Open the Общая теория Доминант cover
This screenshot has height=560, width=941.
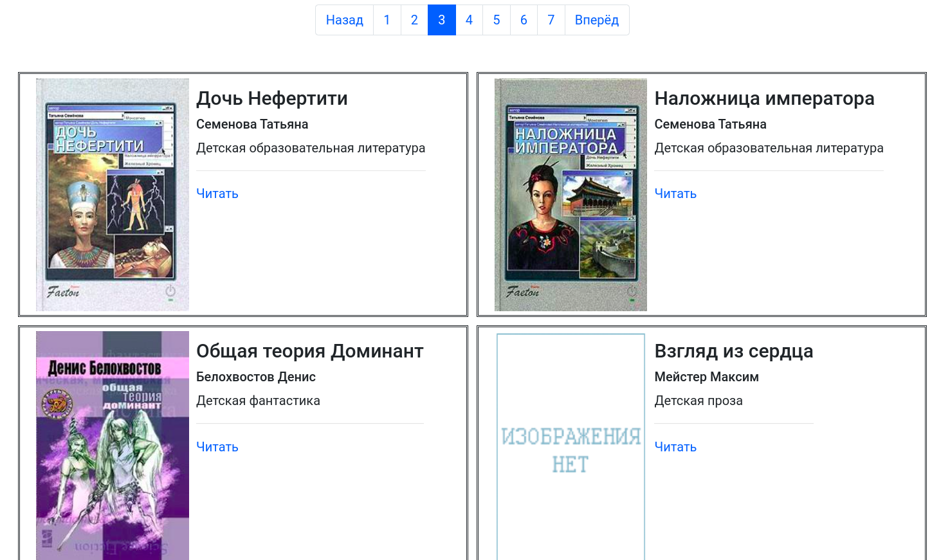[113, 444]
